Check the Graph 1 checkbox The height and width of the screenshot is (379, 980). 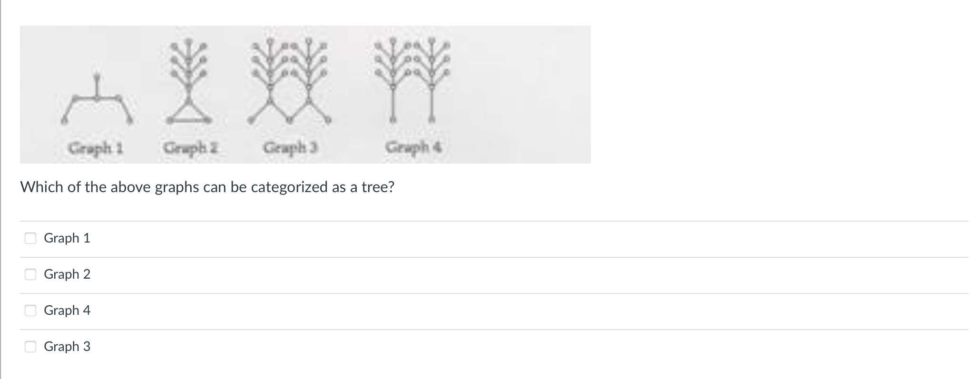pyautogui.click(x=31, y=238)
